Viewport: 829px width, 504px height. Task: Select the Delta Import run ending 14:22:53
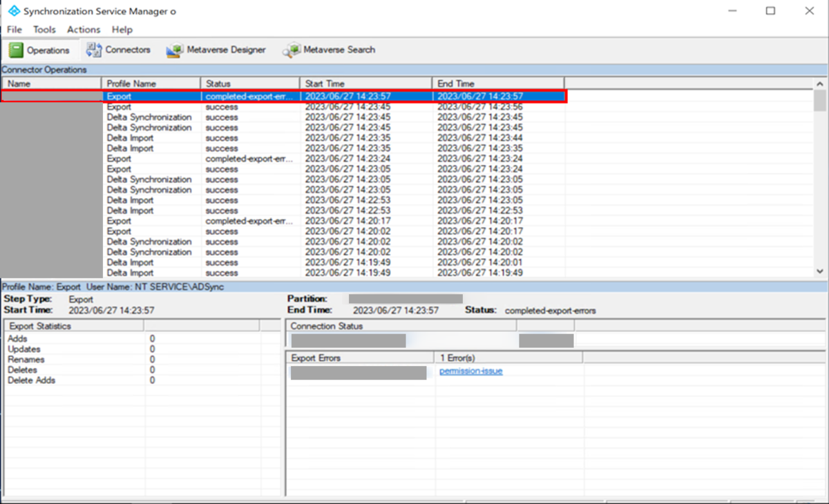tap(284, 211)
